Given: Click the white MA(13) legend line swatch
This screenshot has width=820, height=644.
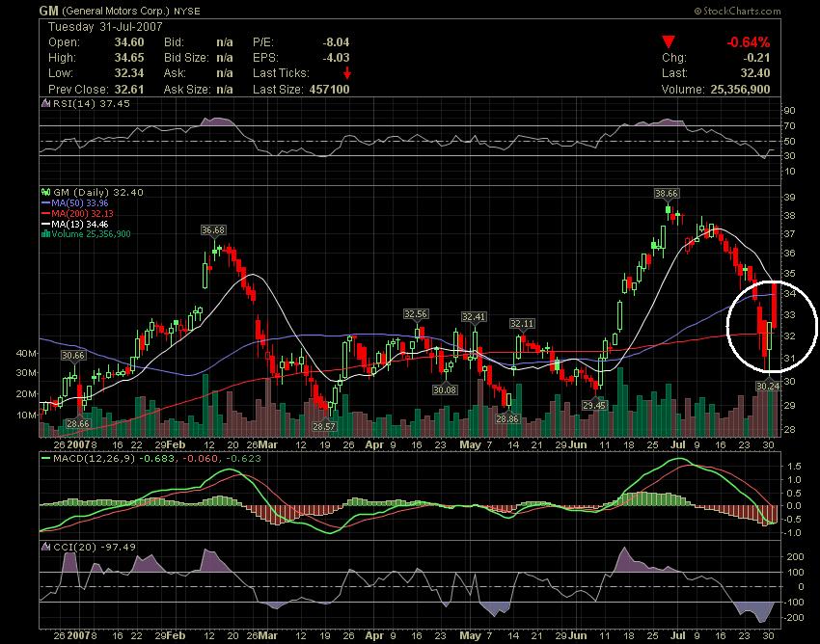Looking at the screenshot, I should (x=45, y=224).
